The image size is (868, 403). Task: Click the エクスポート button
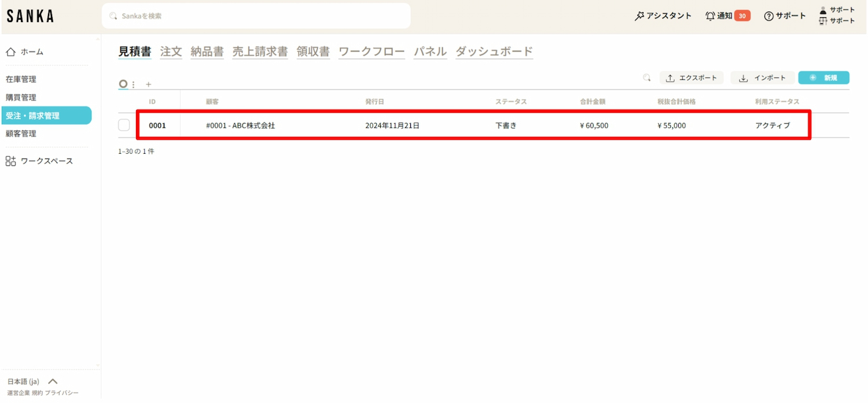tap(692, 78)
